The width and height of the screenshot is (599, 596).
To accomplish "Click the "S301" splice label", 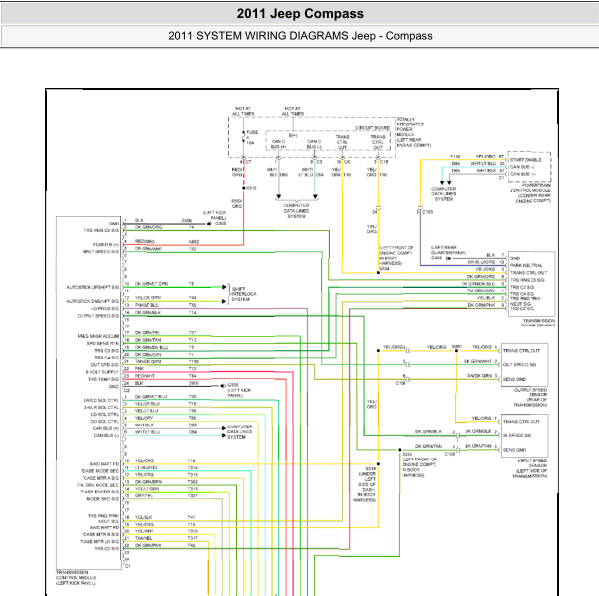I will click(457, 347).
